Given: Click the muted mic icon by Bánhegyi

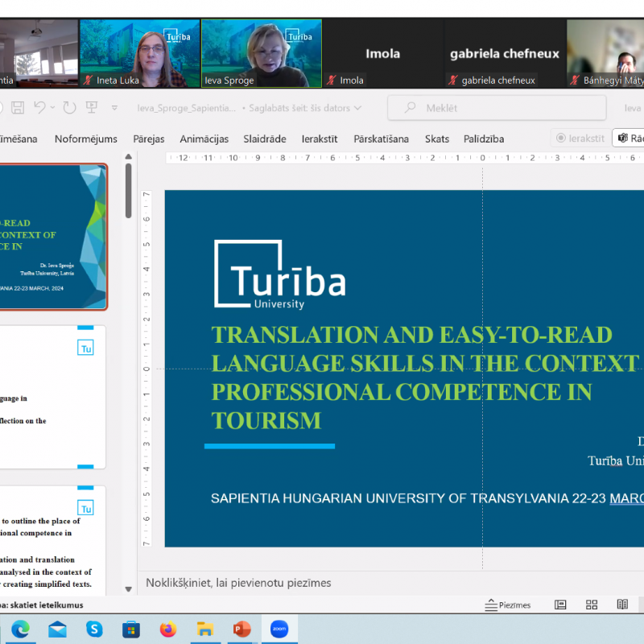Looking at the screenshot, I should (x=574, y=80).
